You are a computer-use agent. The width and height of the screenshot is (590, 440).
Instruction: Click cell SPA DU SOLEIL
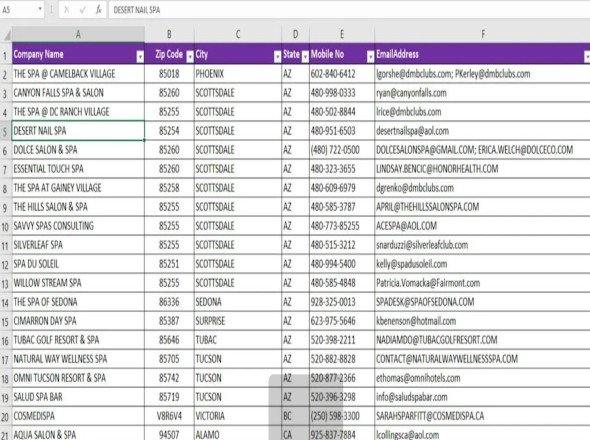(78, 264)
